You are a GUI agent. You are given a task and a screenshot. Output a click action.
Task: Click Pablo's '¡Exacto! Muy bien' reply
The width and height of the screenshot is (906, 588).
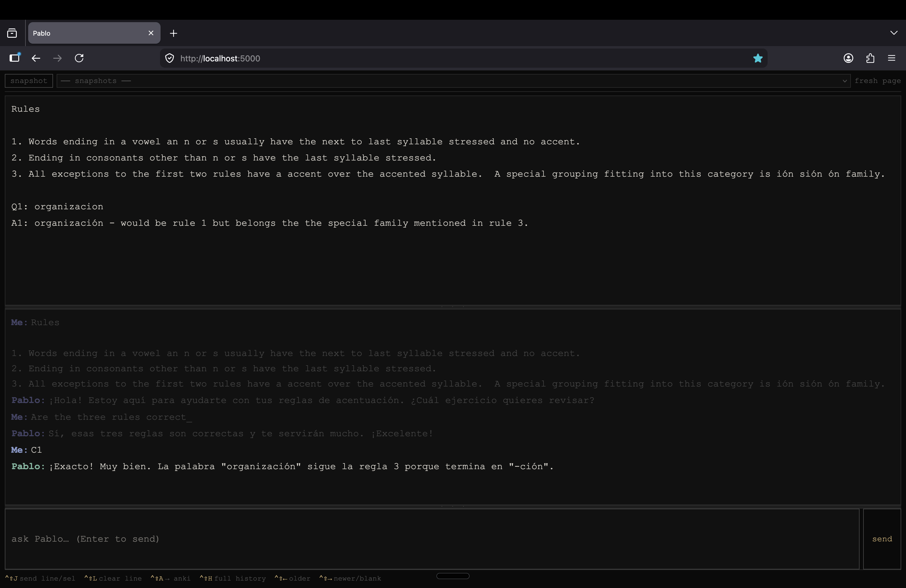[283, 467]
